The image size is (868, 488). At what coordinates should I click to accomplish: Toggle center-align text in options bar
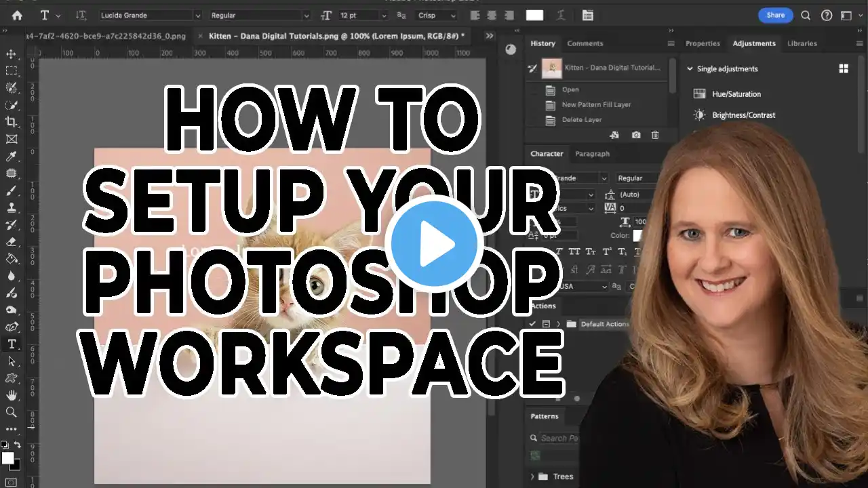point(493,15)
